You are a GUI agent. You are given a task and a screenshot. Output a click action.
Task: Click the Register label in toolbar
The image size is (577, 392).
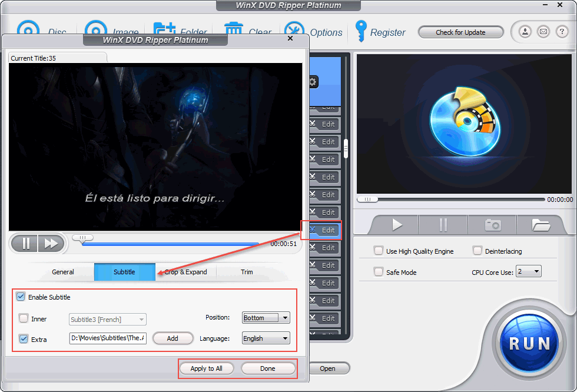(x=387, y=33)
